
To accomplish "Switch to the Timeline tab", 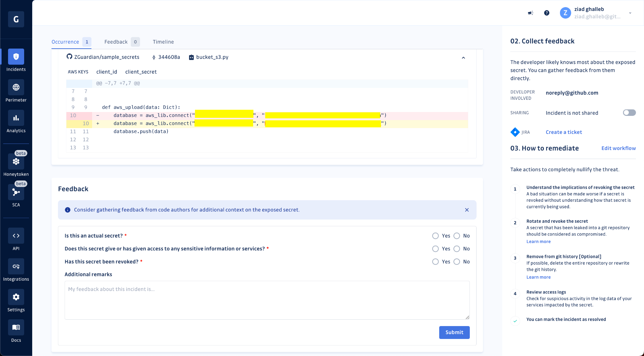I will point(163,42).
